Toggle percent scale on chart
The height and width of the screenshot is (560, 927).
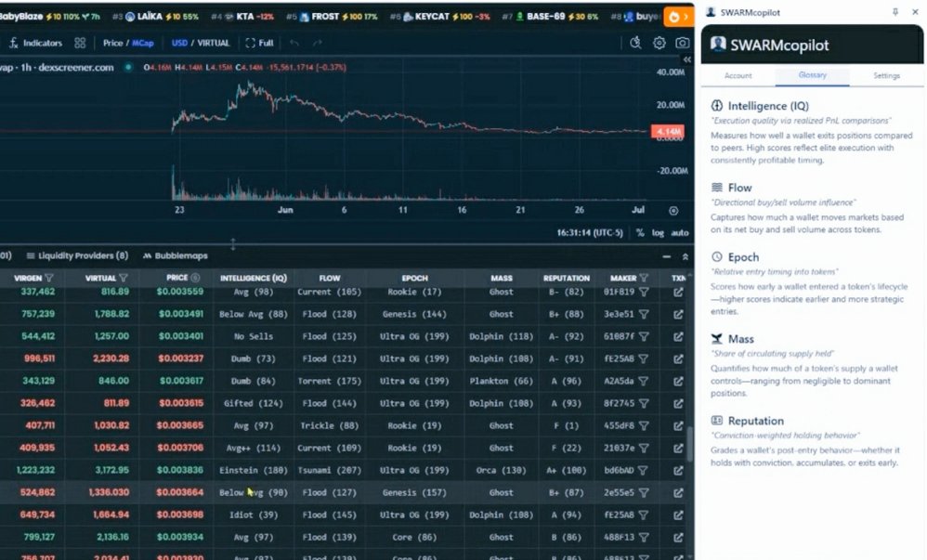pyautogui.click(x=640, y=233)
